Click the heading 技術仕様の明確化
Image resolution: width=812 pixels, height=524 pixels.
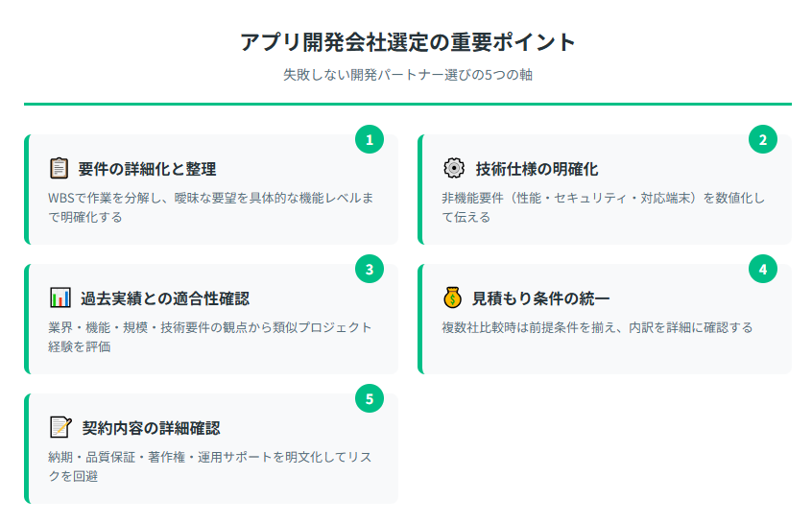coord(537,169)
